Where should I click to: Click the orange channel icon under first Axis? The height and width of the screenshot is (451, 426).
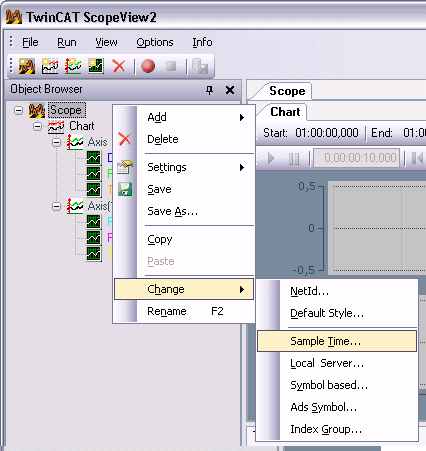[94, 190]
